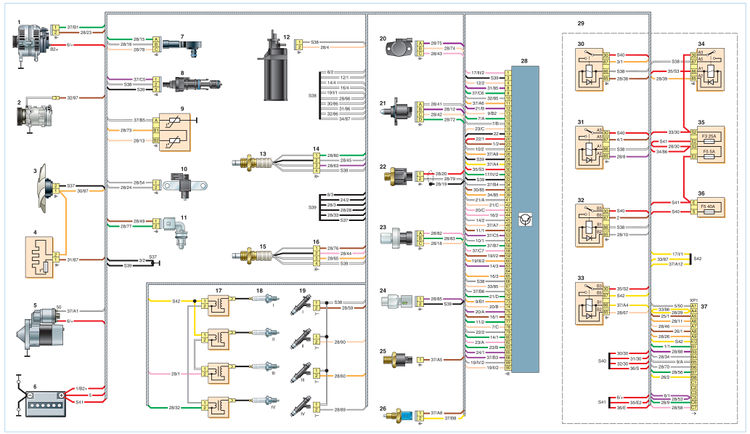The image size is (750, 434).
Task: Click the black S38 splice bar
Action: point(319,96)
